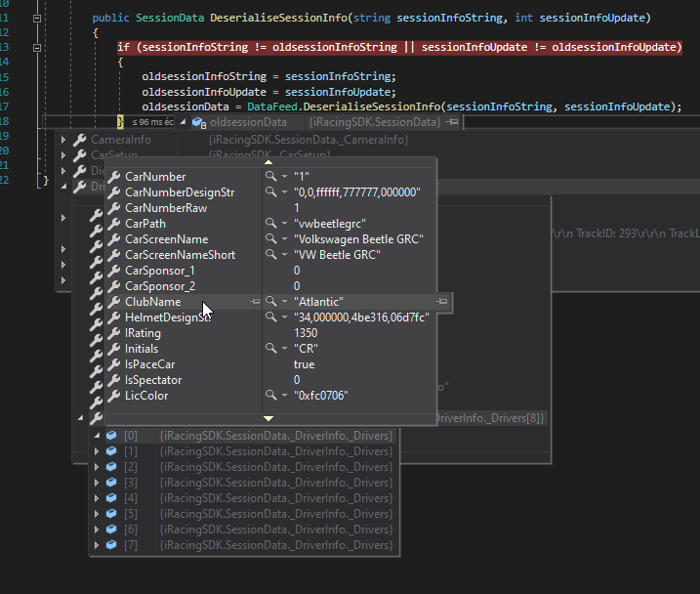
Task: Open visualizer dropdown for ClubName
Action: 284,302
